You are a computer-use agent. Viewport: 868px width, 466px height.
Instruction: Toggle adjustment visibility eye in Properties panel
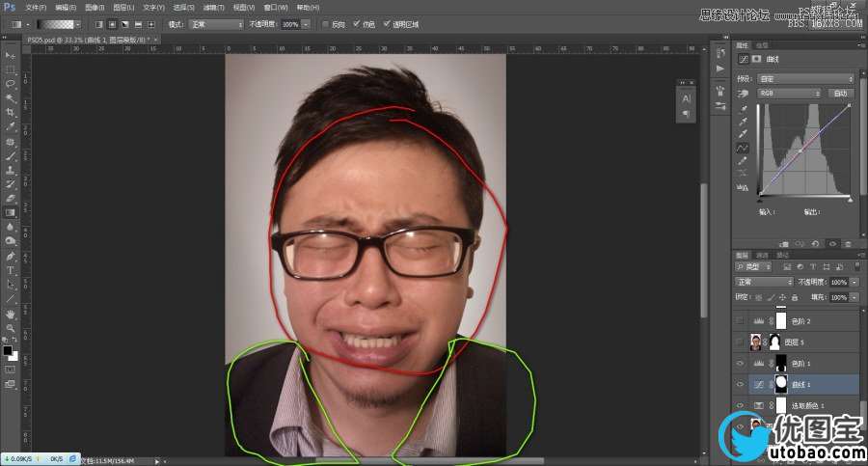coord(832,244)
